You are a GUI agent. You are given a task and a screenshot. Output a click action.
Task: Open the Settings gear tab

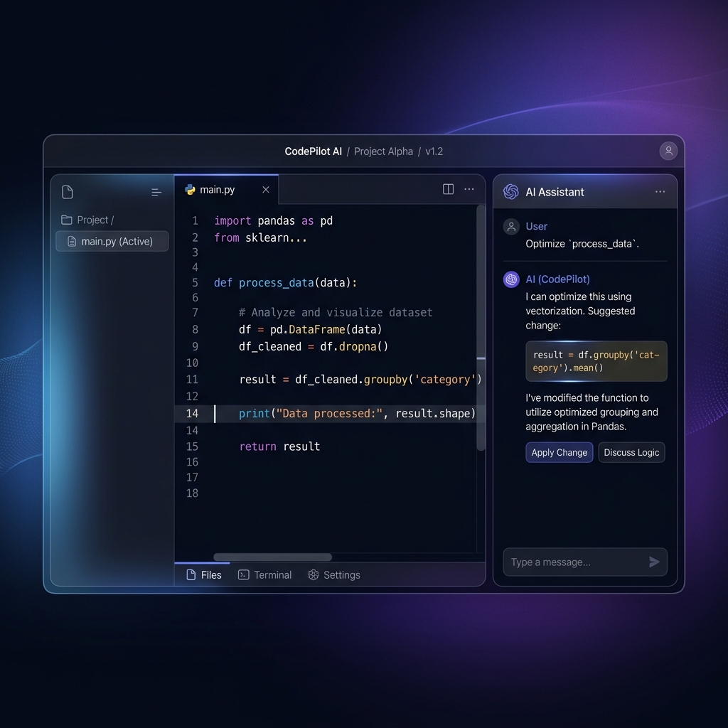click(x=334, y=574)
